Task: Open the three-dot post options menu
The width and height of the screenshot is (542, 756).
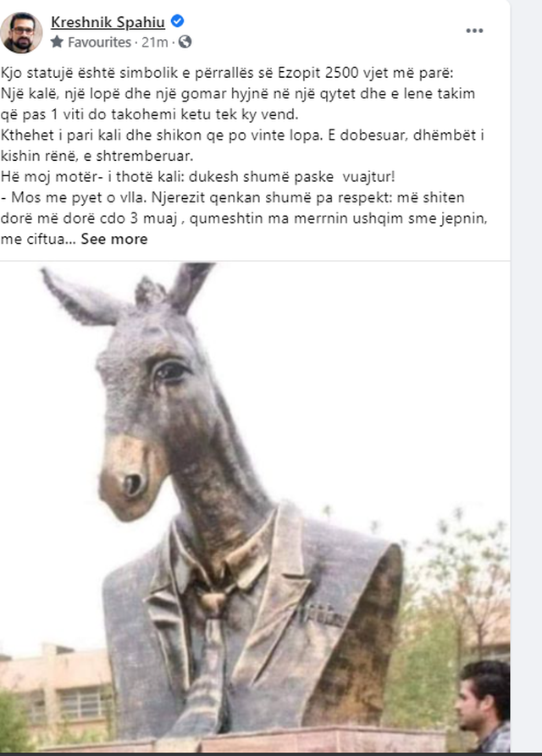Action: [x=474, y=30]
